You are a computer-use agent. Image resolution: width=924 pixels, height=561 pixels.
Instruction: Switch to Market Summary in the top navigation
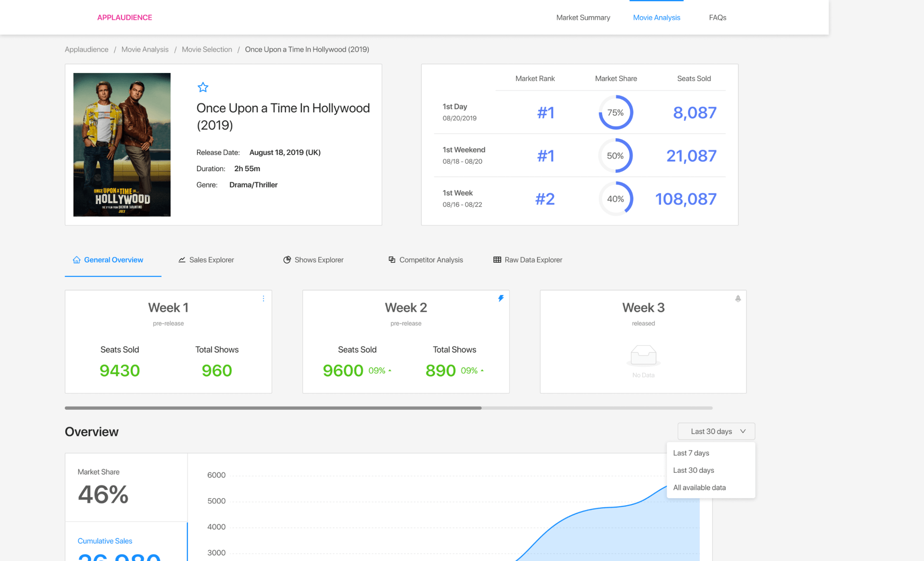coord(583,17)
